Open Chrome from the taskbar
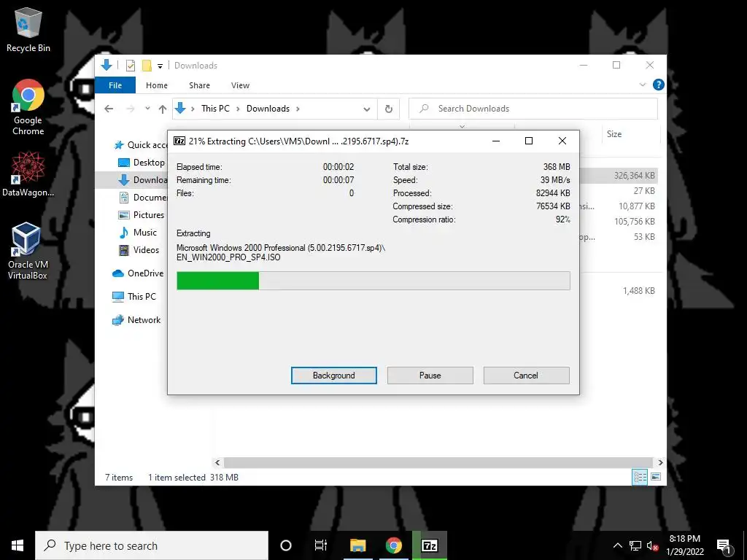Viewport: 747px width, 560px height. pyautogui.click(x=393, y=545)
